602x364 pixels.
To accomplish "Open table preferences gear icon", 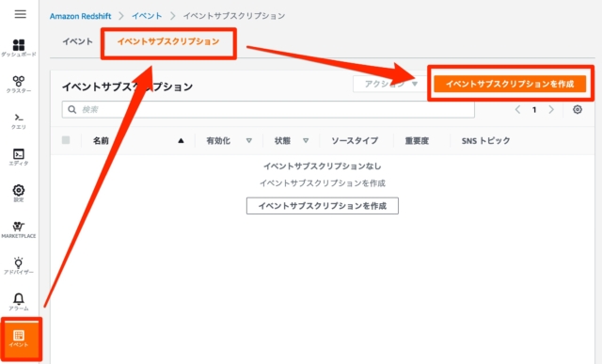I will coord(577,109).
